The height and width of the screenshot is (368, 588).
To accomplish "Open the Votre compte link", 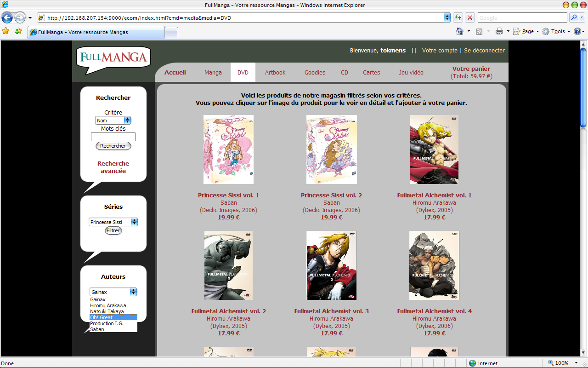I will (x=440, y=51).
